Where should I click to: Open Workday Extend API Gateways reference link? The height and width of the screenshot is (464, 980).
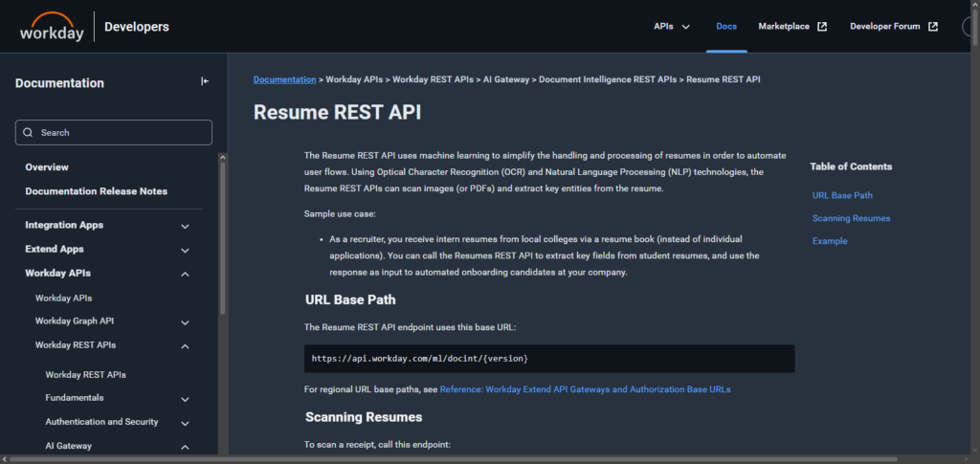[585, 389]
